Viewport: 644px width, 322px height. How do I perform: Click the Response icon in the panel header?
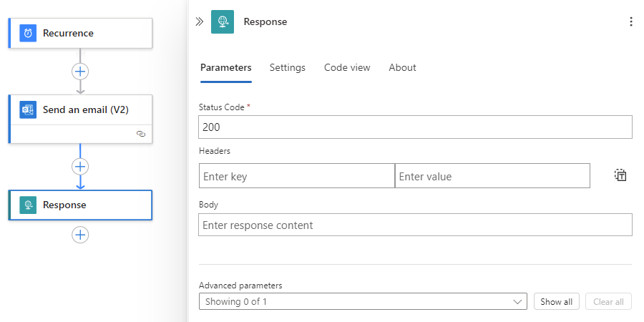[223, 21]
